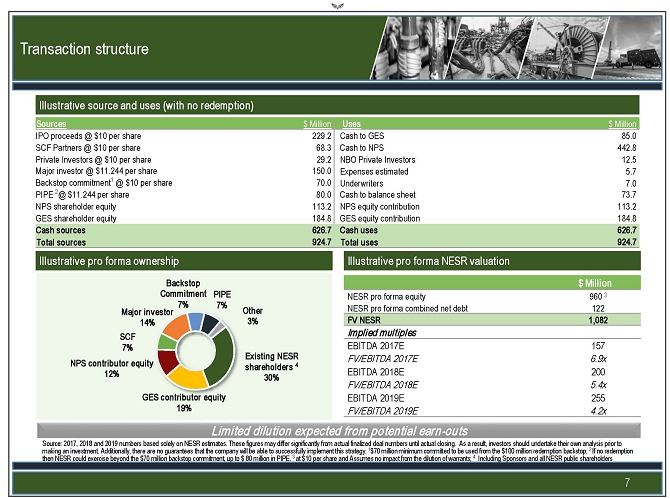
Task: Select the yellow GES contributor equity donut slice
Action: pyautogui.click(x=188, y=378)
